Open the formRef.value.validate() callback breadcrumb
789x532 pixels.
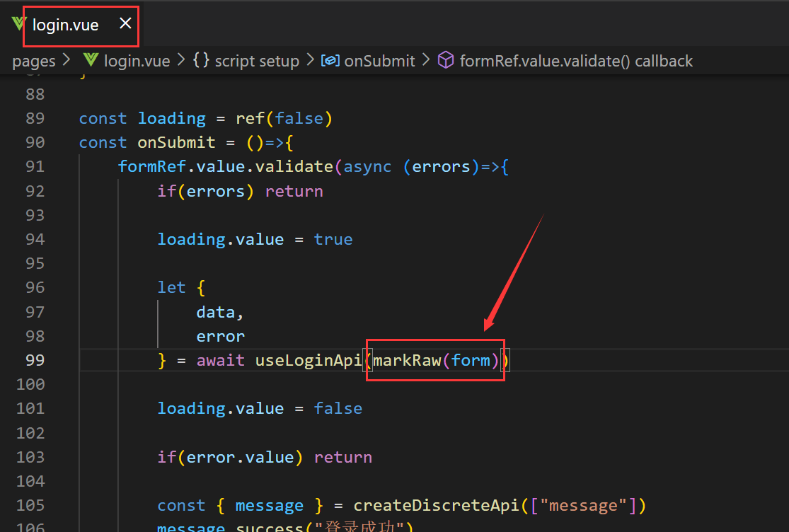[576, 61]
